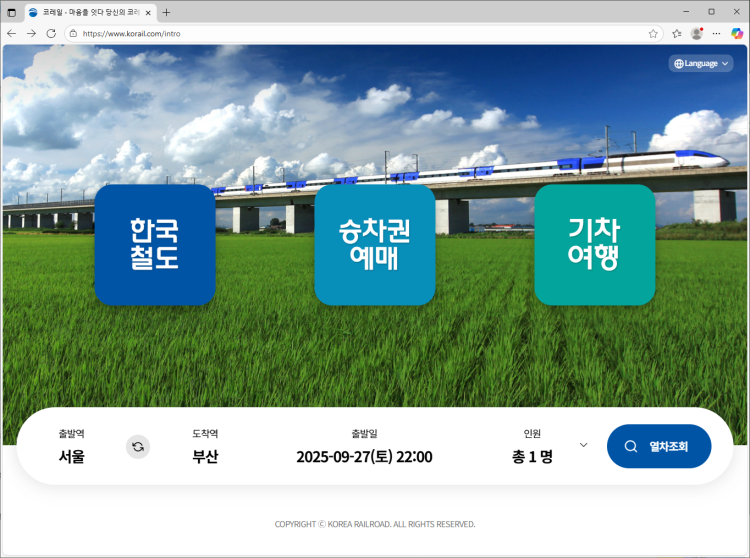Click the address bar URL
Image resolution: width=750 pixels, height=558 pixels.
(132, 33)
